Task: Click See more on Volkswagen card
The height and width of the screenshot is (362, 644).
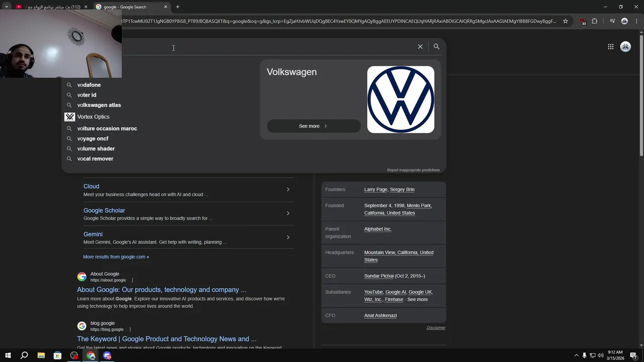Action: click(x=313, y=126)
